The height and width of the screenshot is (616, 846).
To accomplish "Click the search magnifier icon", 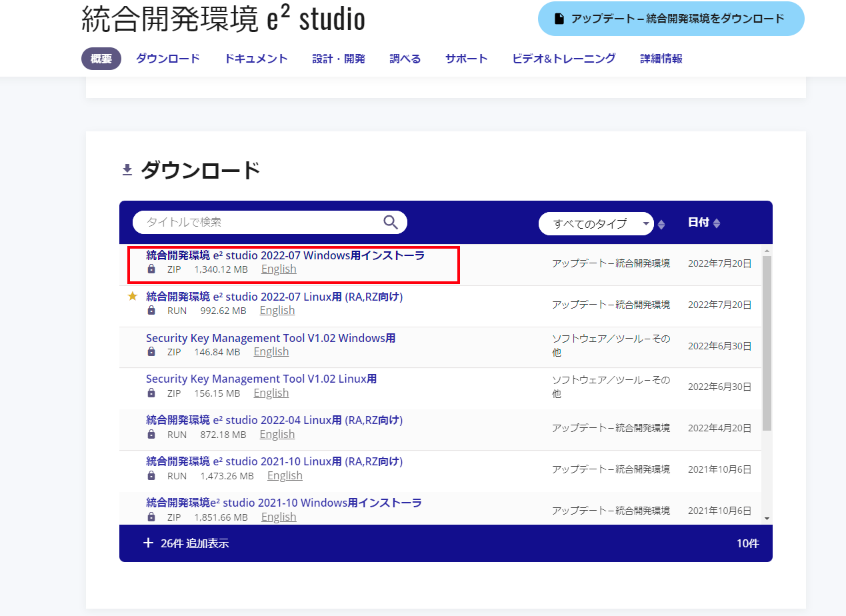I will (x=391, y=222).
